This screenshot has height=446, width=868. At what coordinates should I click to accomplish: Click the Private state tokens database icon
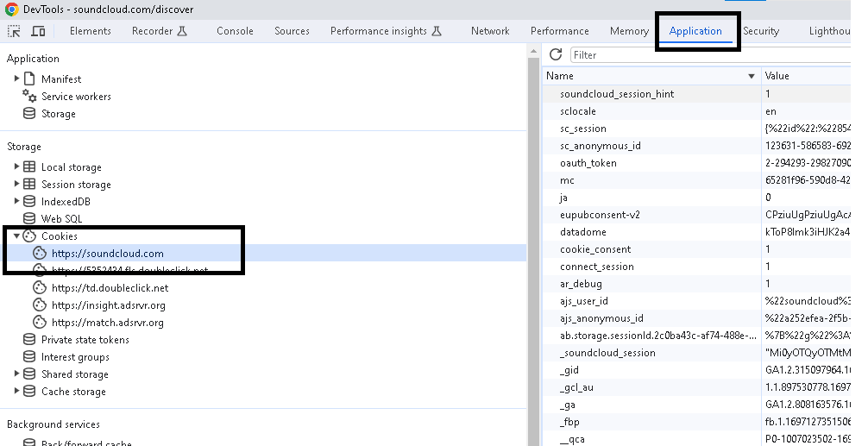pyautogui.click(x=29, y=339)
